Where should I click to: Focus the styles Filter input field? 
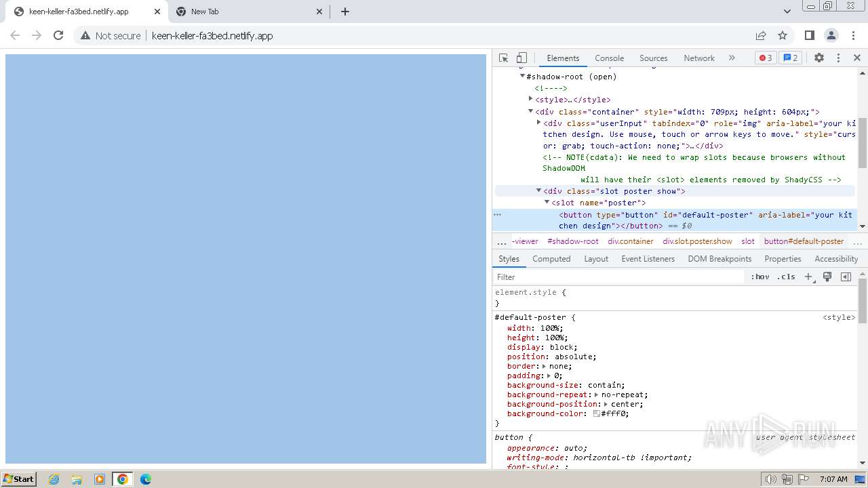[x=618, y=277]
